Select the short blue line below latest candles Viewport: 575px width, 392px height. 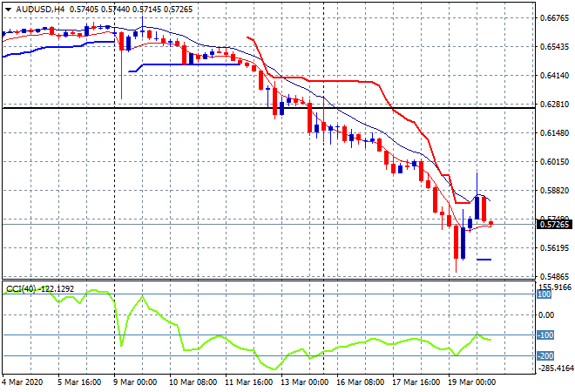point(484,260)
